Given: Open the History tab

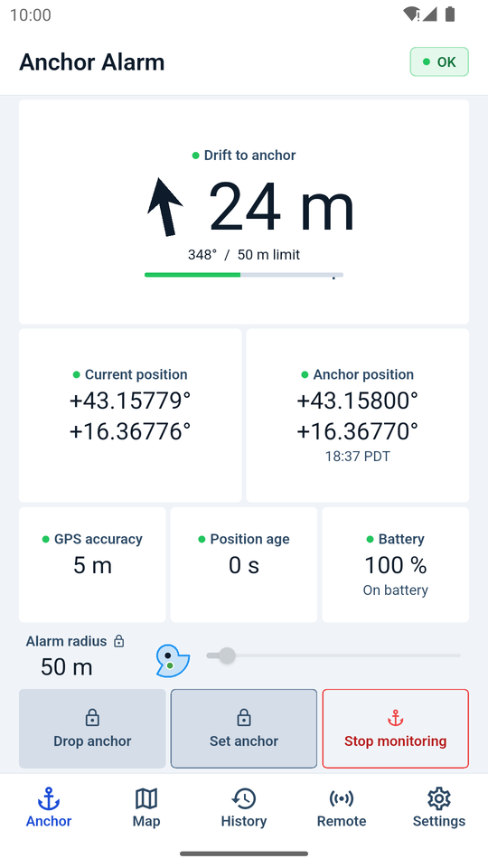Looking at the screenshot, I should pos(244,807).
